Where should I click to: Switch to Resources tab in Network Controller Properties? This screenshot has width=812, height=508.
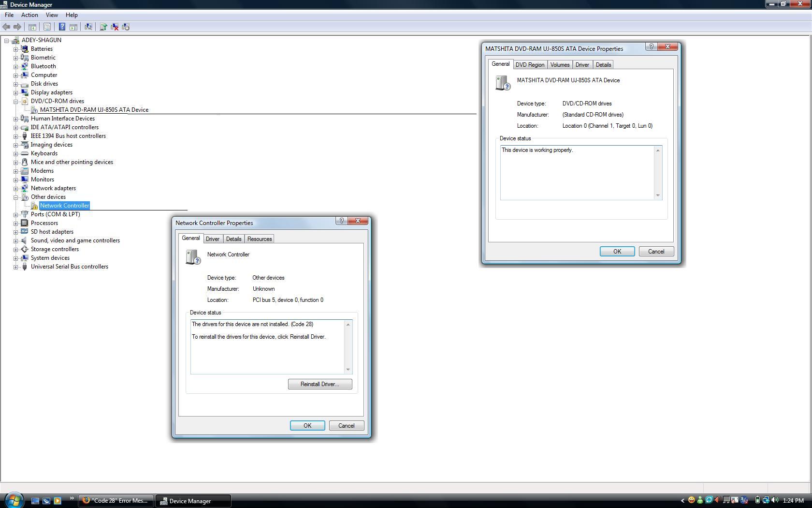click(x=260, y=239)
